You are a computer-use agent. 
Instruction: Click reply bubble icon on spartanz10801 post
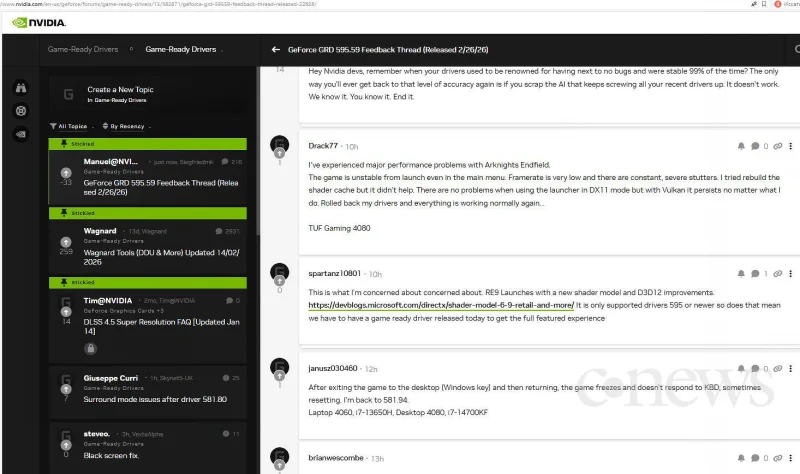(x=755, y=273)
